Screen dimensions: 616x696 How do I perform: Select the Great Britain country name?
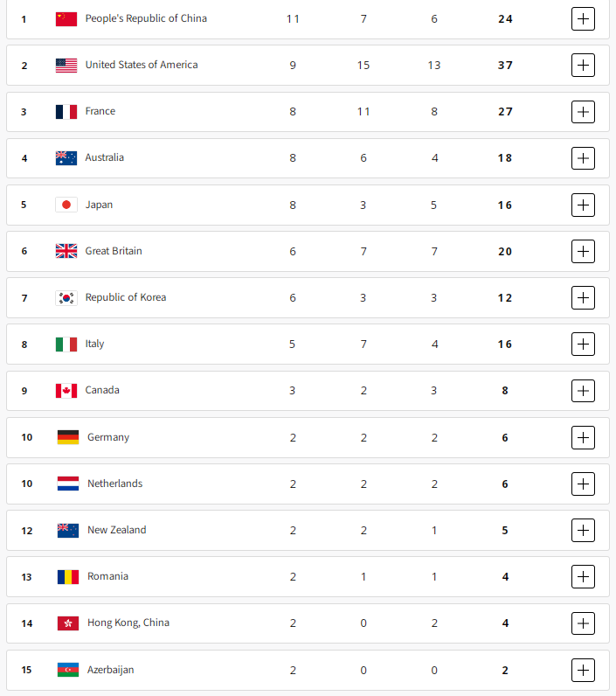114,251
